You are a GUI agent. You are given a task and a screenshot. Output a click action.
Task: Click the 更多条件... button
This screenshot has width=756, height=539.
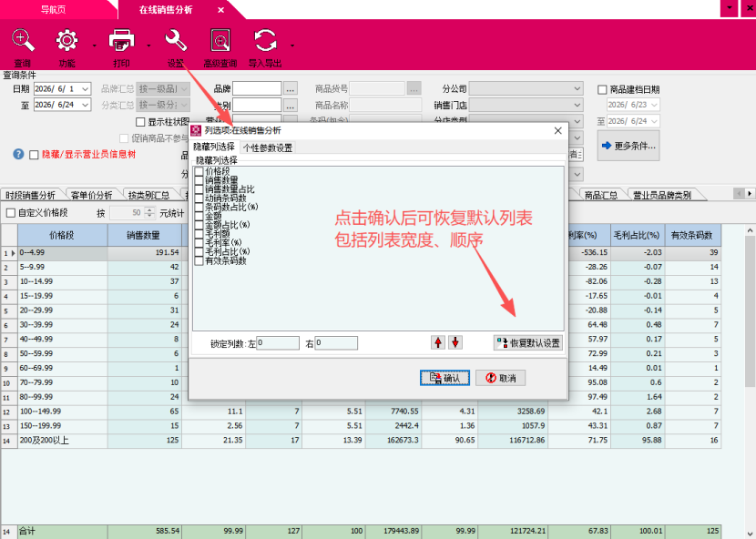click(x=628, y=146)
